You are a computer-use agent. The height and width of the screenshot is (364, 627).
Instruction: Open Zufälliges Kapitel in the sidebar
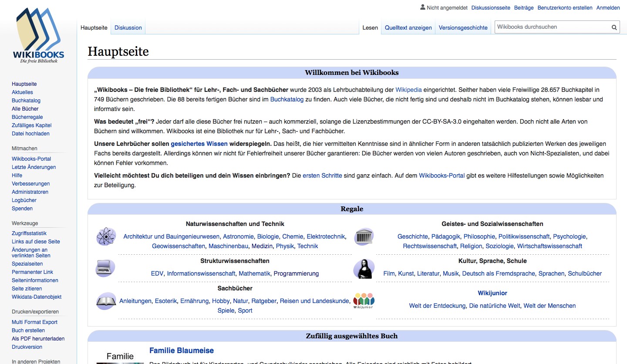(31, 125)
